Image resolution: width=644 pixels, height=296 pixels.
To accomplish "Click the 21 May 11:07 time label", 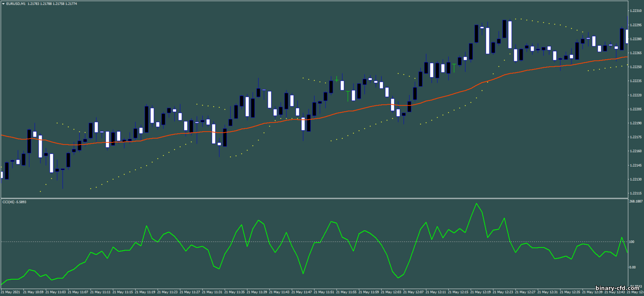I will pos(79,292).
